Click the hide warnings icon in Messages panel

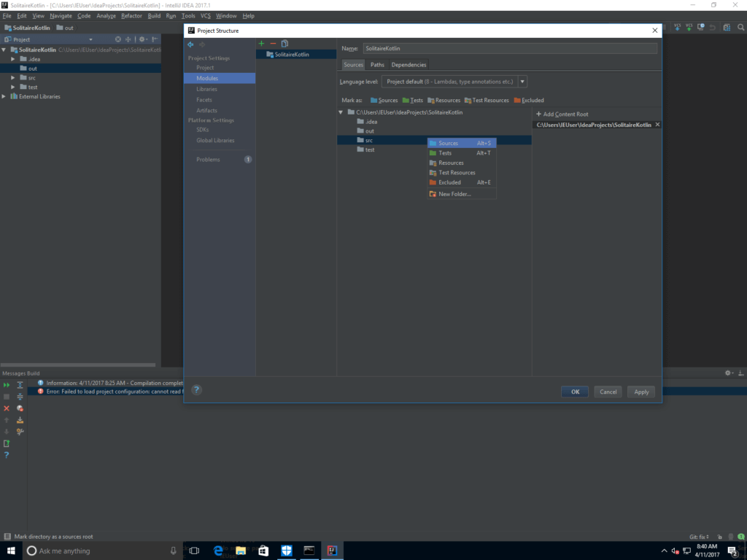click(x=20, y=408)
